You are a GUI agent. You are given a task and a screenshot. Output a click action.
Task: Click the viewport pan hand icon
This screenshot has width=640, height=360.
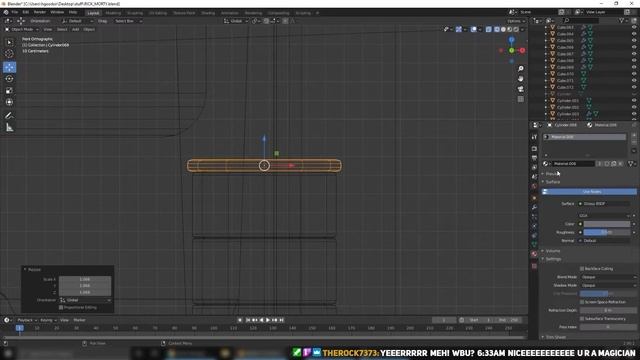coord(520,78)
